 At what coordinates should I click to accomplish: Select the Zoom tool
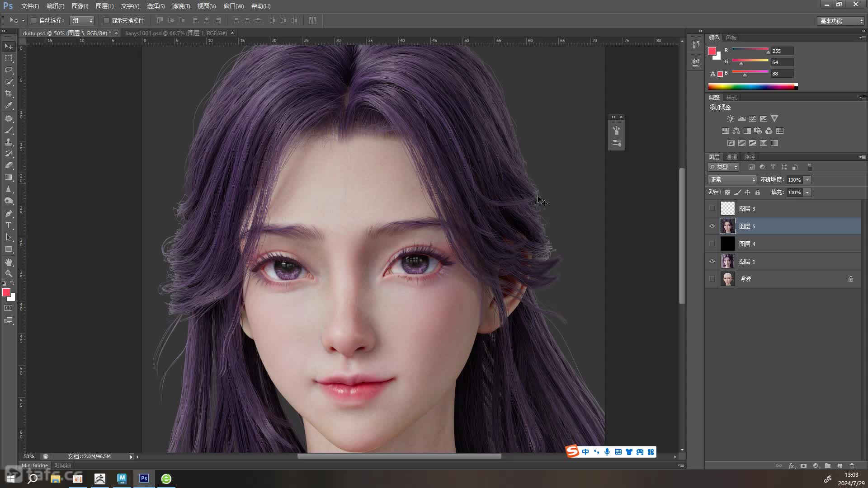[x=9, y=274]
